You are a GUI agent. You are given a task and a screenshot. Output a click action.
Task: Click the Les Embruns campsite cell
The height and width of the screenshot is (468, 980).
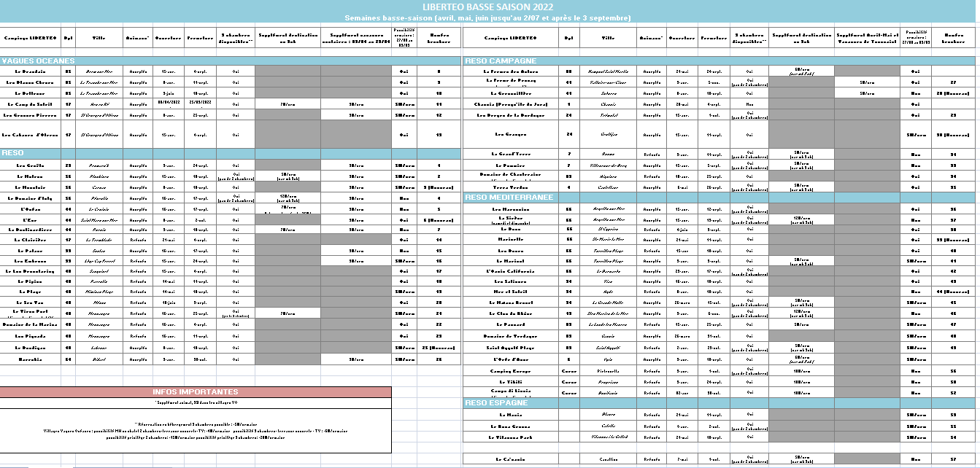(31, 260)
